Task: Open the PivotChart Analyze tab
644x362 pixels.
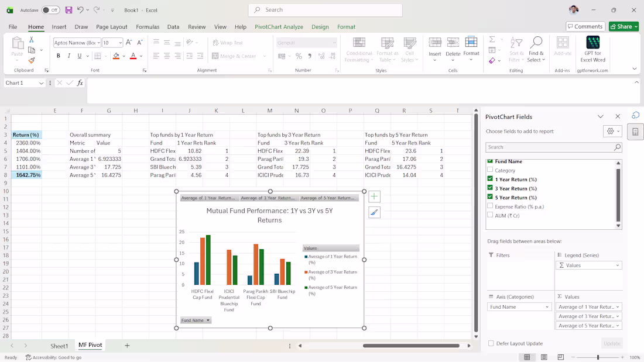Action: [x=279, y=27]
